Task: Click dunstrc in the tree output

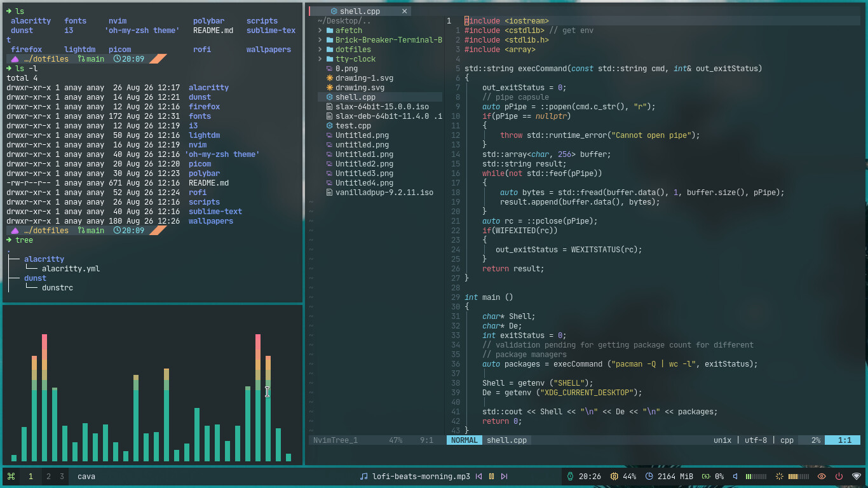Action: tap(57, 288)
